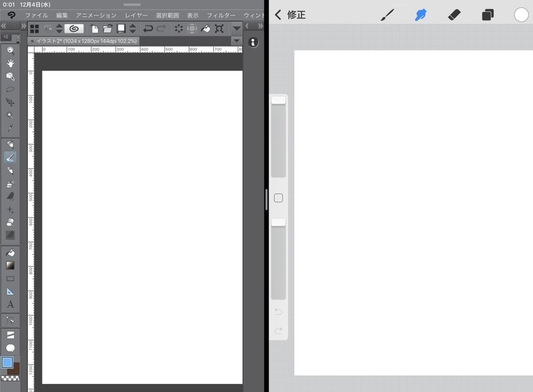Select the Gradient tool

click(10, 266)
